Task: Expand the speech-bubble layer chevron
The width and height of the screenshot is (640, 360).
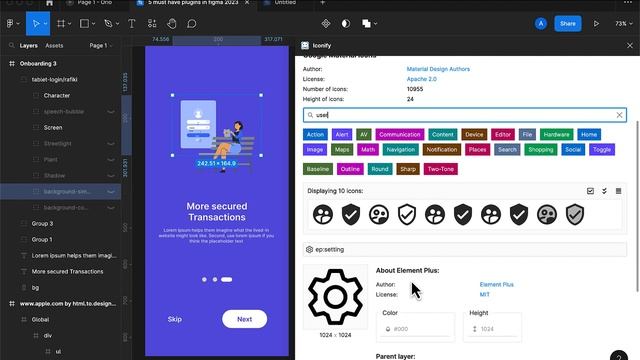Action: click(x=111, y=112)
